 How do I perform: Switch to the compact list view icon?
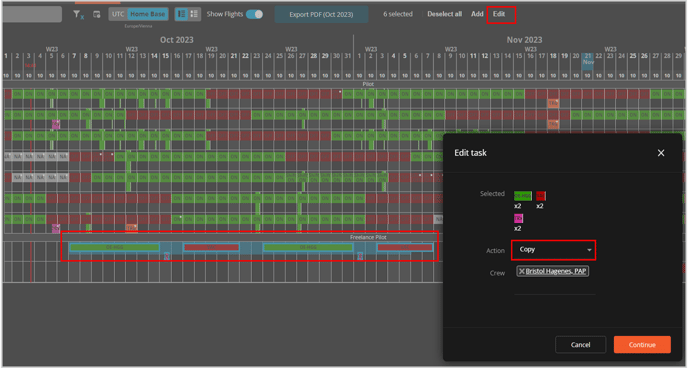(194, 14)
